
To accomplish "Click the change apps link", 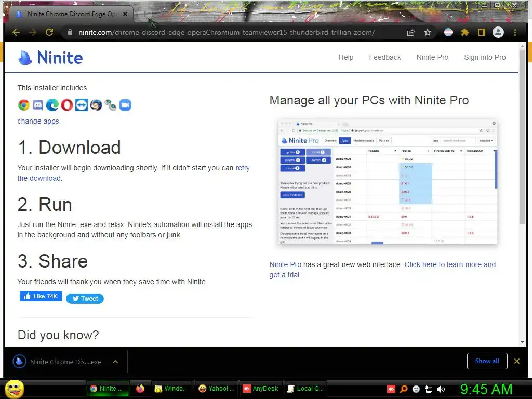I will (x=38, y=121).
